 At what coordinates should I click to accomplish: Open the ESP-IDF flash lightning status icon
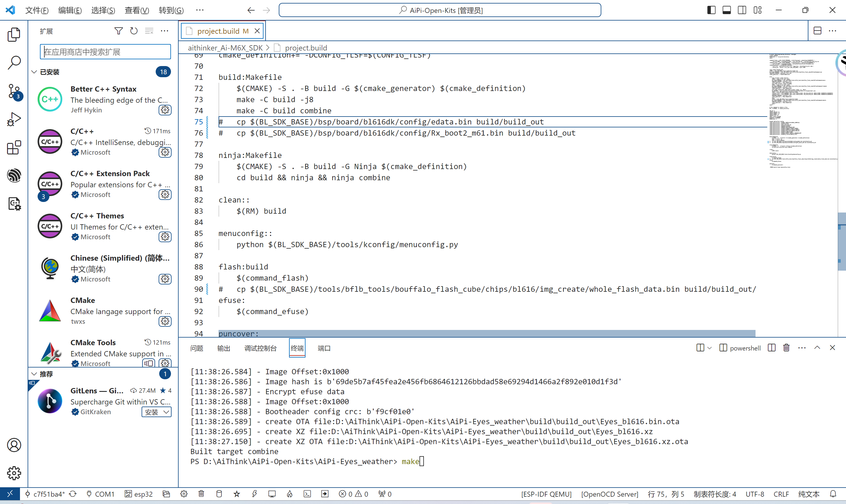[254, 494]
